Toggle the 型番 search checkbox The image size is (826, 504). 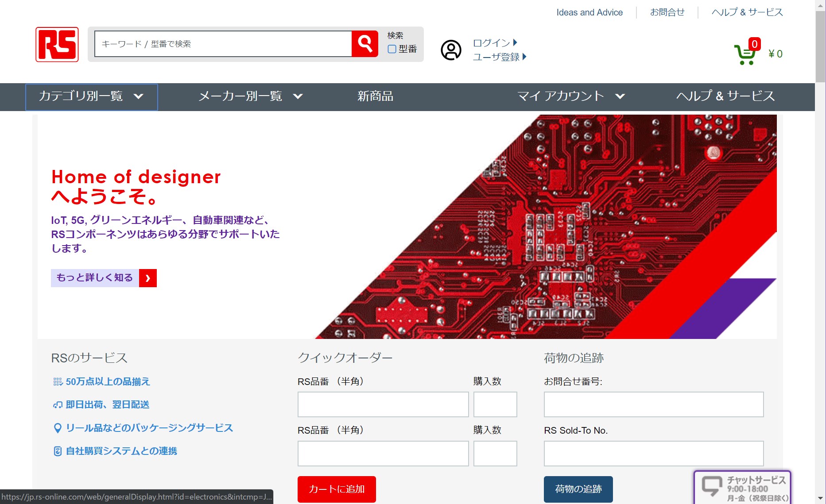point(392,49)
